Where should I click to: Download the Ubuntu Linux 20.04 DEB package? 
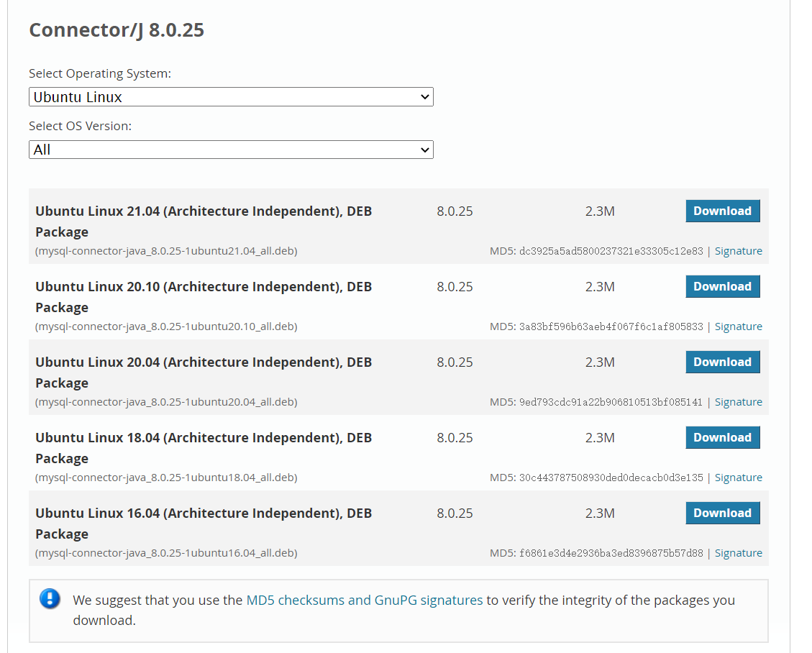(x=722, y=362)
